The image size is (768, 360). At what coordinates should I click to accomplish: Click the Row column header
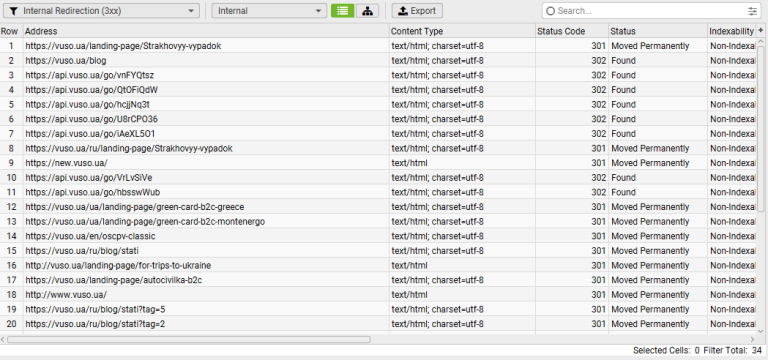point(11,31)
